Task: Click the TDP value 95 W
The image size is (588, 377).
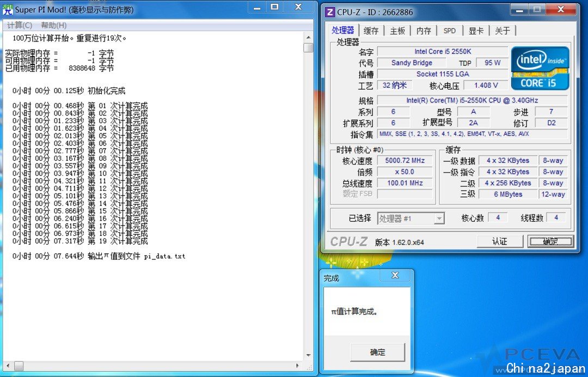Action: pyautogui.click(x=492, y=63)
